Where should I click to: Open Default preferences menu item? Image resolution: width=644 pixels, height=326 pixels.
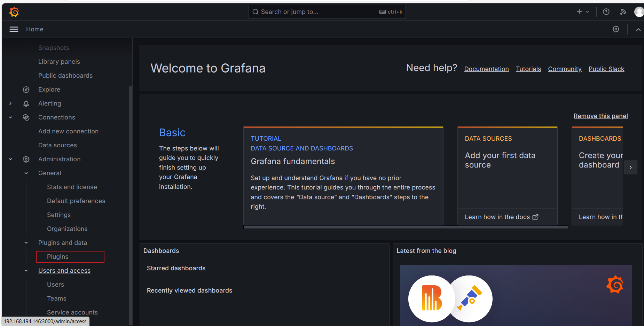coord(76,201)
